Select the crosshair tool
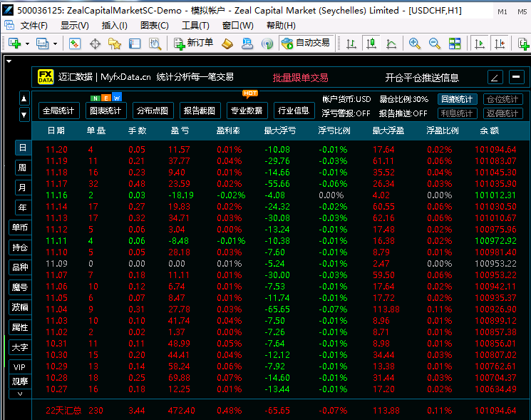This screenshot has width=531, height=420. click(x=96, y=43)
